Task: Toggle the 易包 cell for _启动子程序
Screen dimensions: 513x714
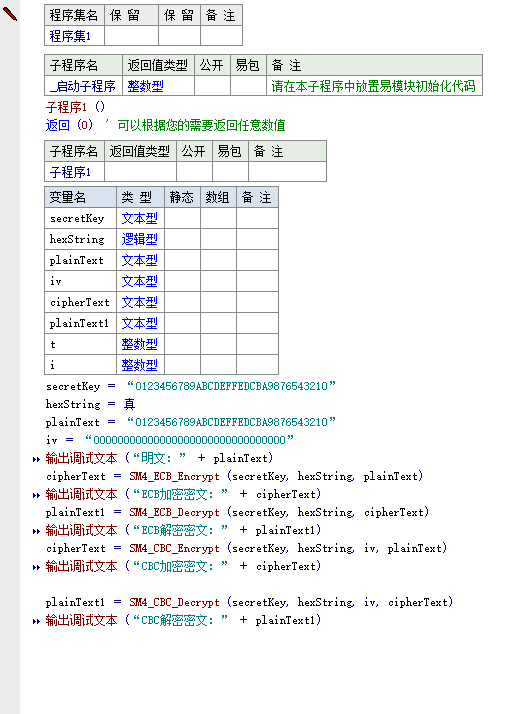Action: (x=248, y=86)
